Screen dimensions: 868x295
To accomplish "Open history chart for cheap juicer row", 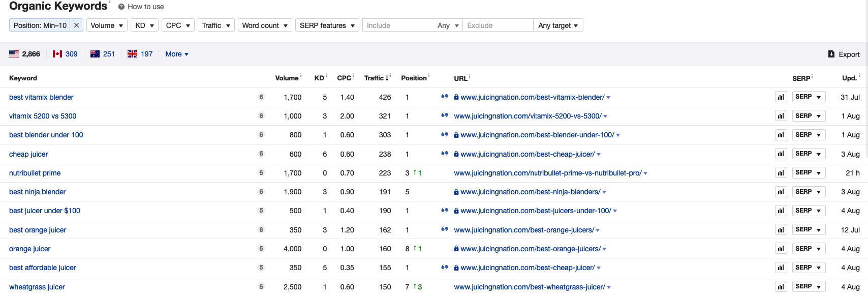I will [x=781, y=154].
